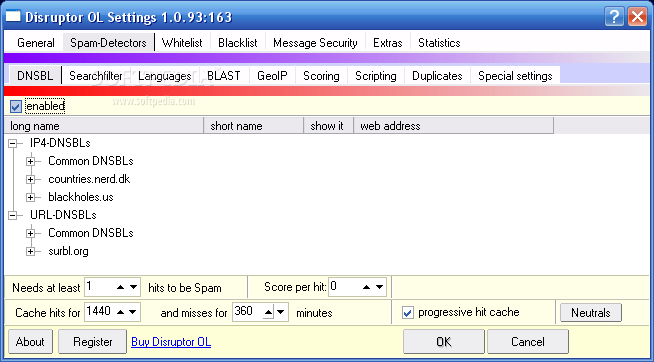This screenshot has height=362, width=654.
Task: Select the DNSBL sub-tab
Action: (35, 75)
